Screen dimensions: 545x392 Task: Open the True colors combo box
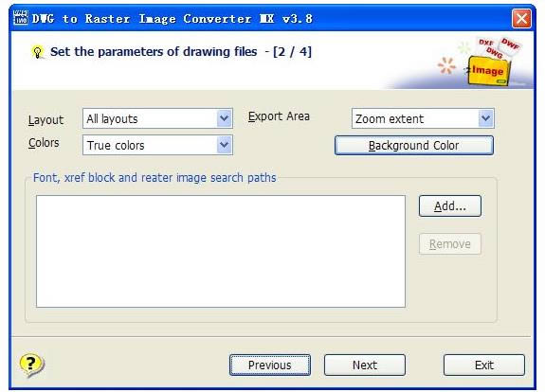[x=157, y=145]
